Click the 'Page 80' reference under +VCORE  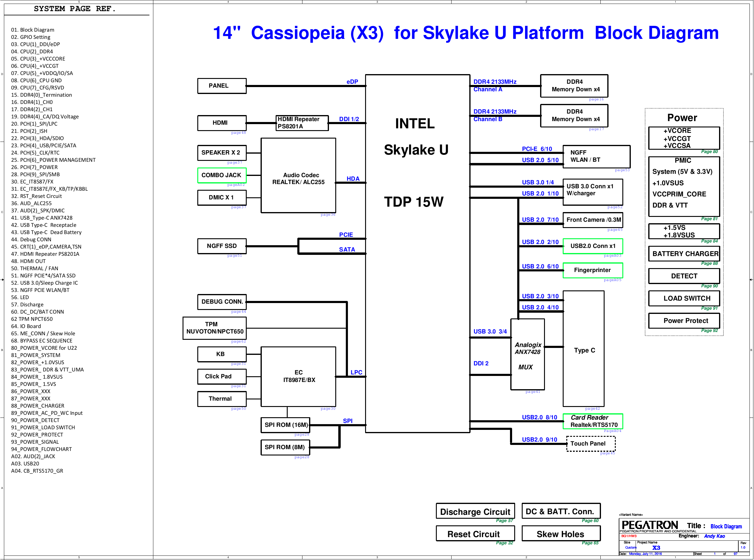click(x=709, y=152)
